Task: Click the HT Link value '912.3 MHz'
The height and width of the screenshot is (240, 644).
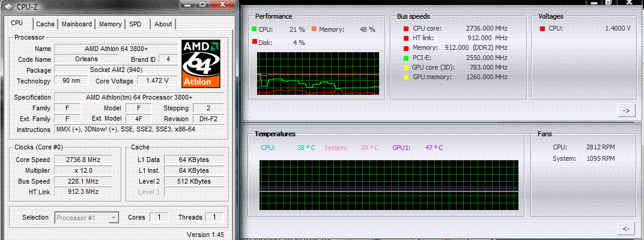Action: pyautogui.click(x=83, y=191)
